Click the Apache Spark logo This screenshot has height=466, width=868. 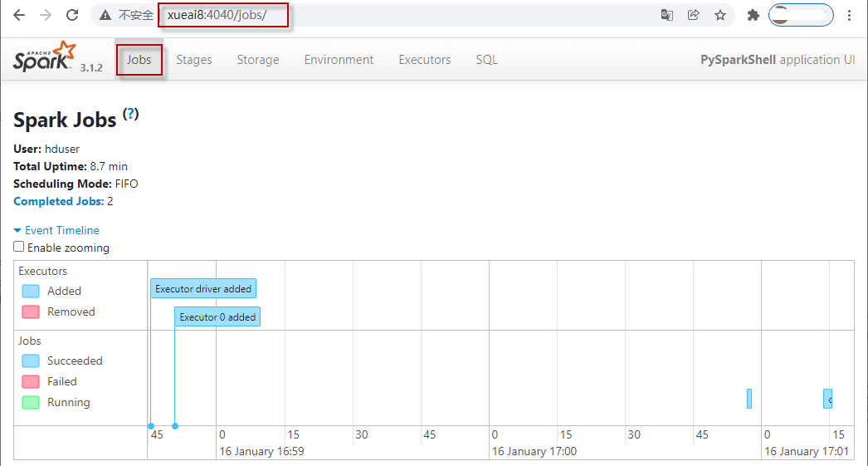(45, 59)
